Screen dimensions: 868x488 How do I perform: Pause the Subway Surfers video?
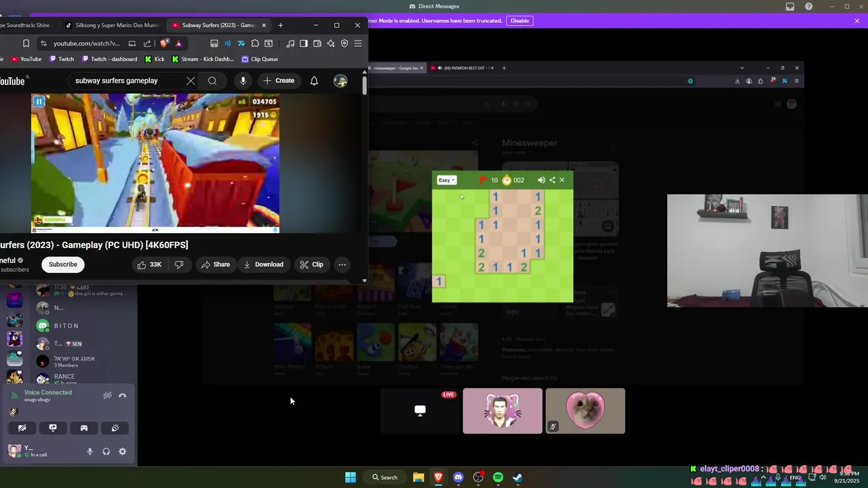pos(39,102)
